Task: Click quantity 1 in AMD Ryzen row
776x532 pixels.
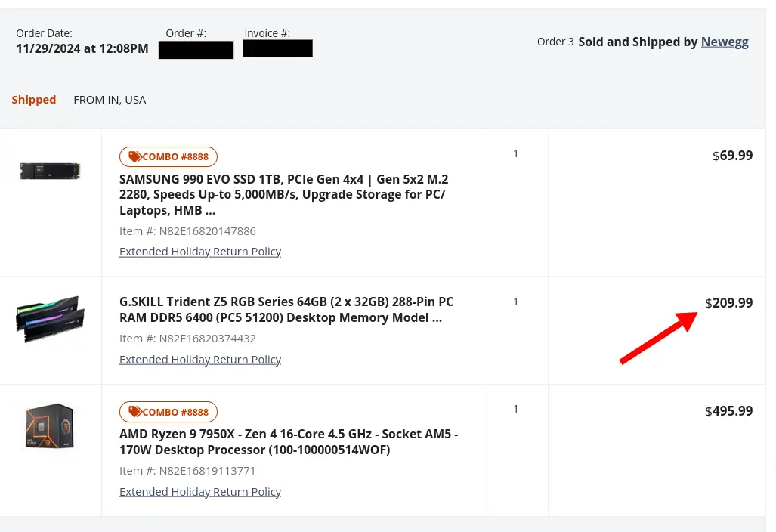Action: point(515,409)
